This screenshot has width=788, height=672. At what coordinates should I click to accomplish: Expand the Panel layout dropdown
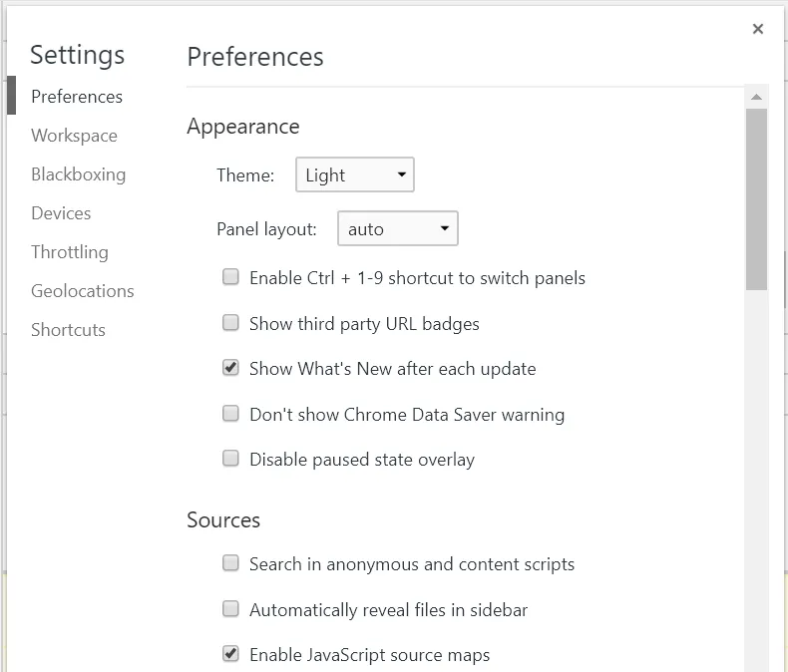397,229
